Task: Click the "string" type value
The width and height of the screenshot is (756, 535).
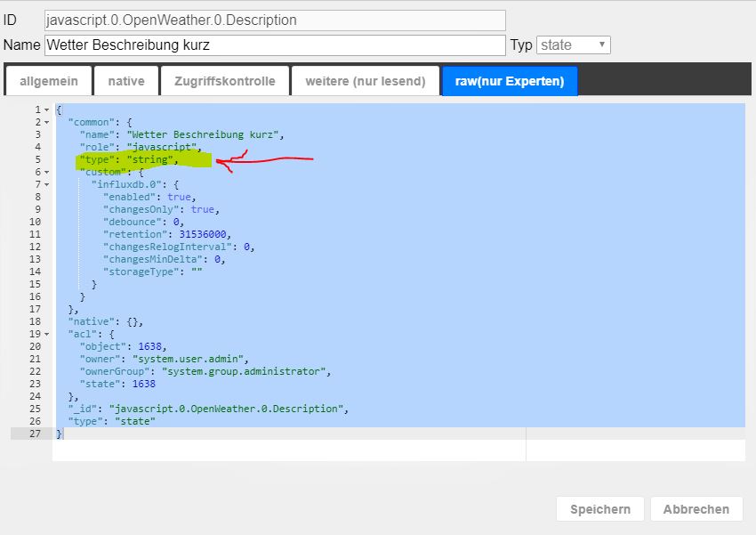Action: tap(150, 159)
